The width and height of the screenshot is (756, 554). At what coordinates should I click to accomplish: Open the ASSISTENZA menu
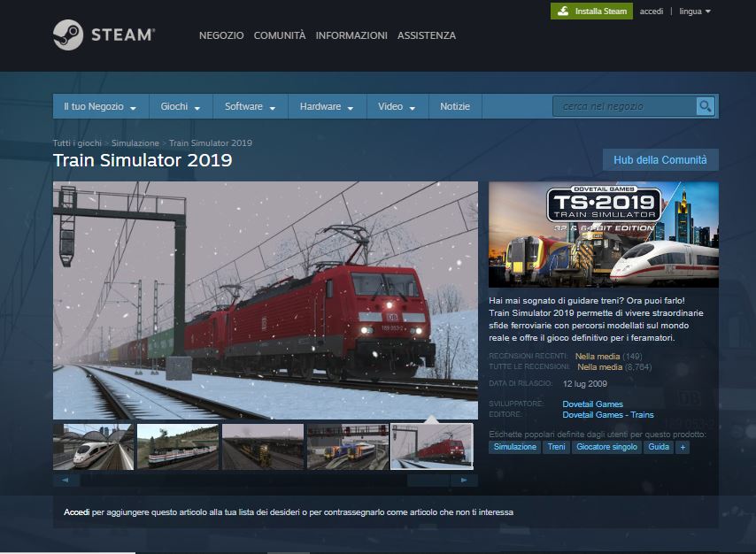click(427, 35)
